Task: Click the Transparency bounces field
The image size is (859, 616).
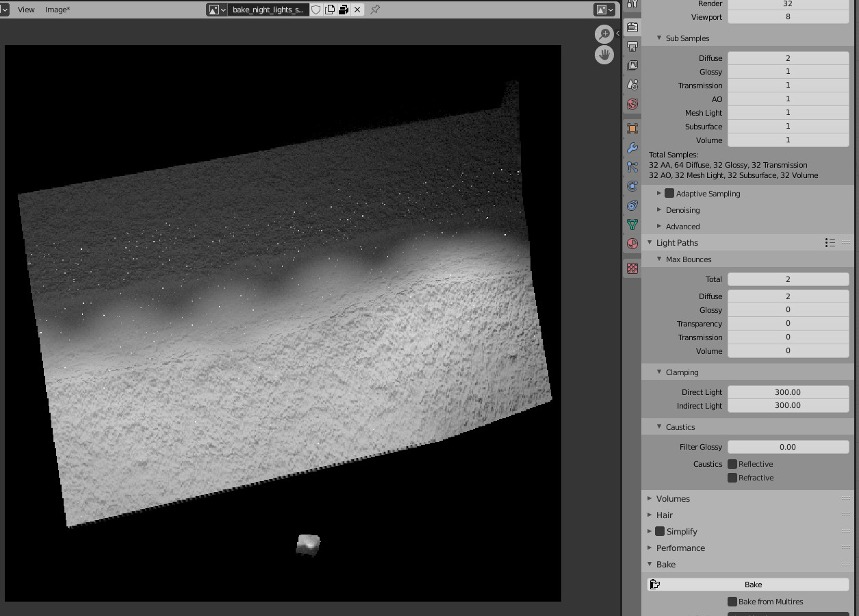Action: click(x=789, y=323)
